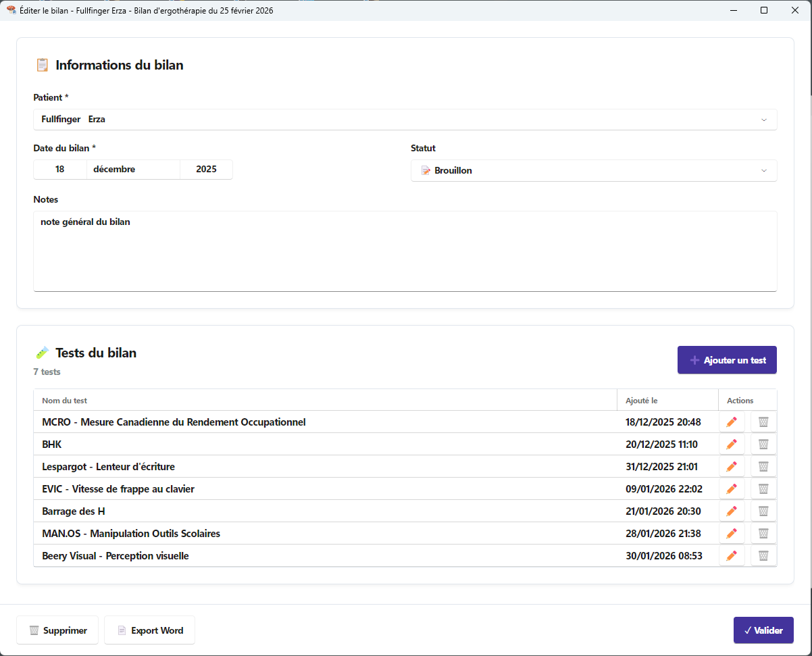Select the month field showing décembre
The width and height of the screenshot is (812, 656).
click(x=133, y=170)
